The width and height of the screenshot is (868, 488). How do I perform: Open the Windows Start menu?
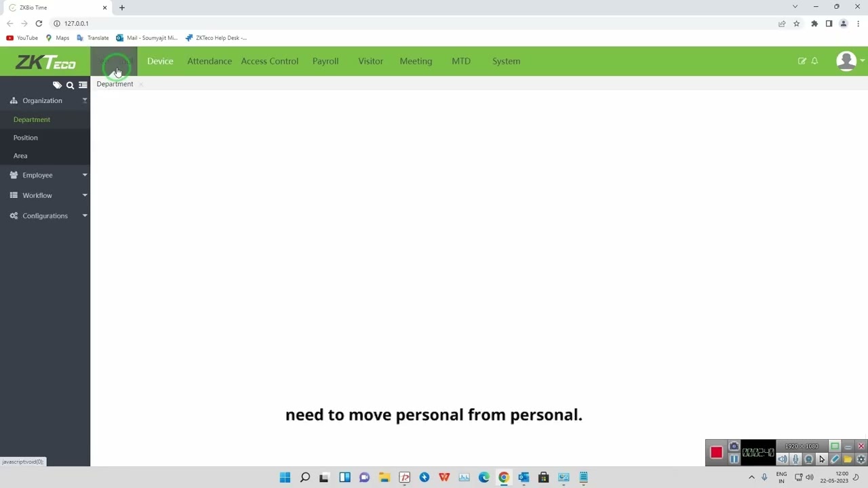pos(285,477)
